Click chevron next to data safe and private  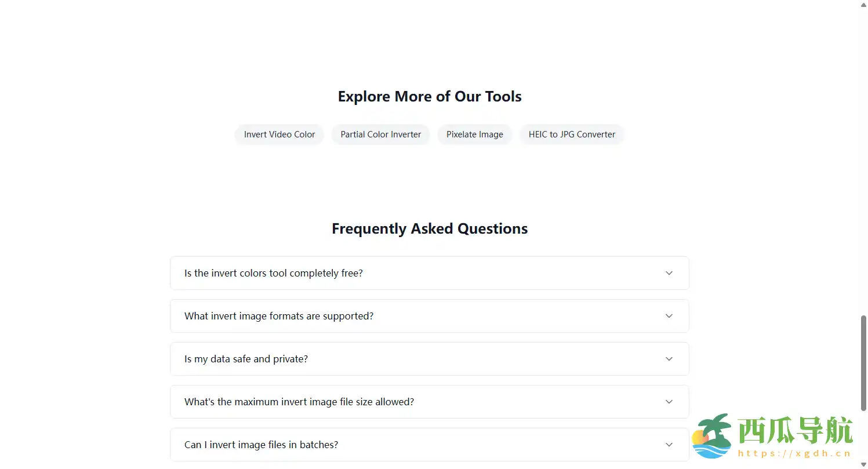click(669, 359)
